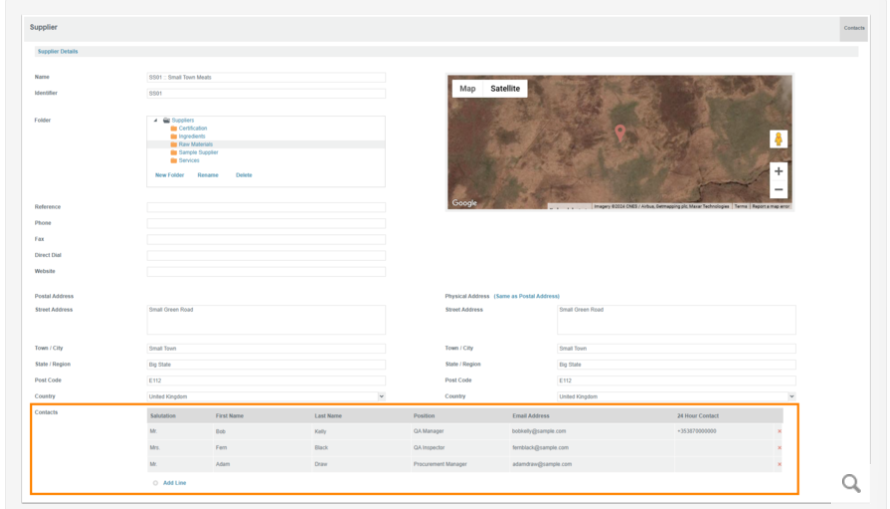
Task: Click into the Phone input field
Action: point(266,223)
